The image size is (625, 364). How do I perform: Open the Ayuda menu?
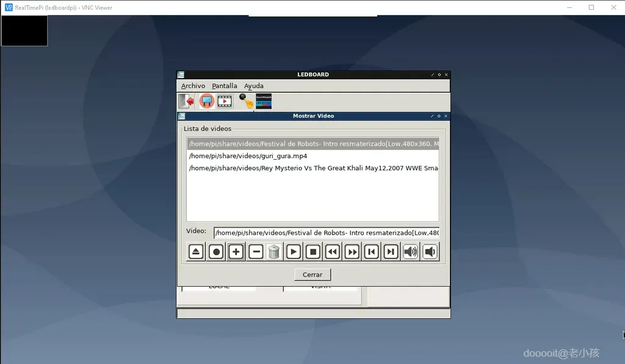[253, 85]
